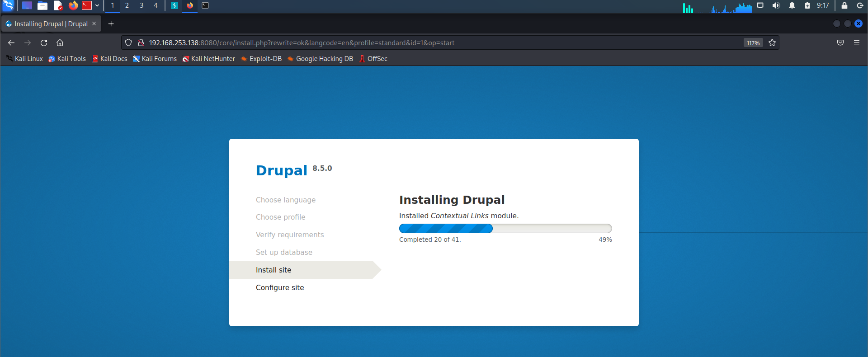
Task: Click the insecure connection padlock icon
Action: pyautogui.click(x=141, y=42)
